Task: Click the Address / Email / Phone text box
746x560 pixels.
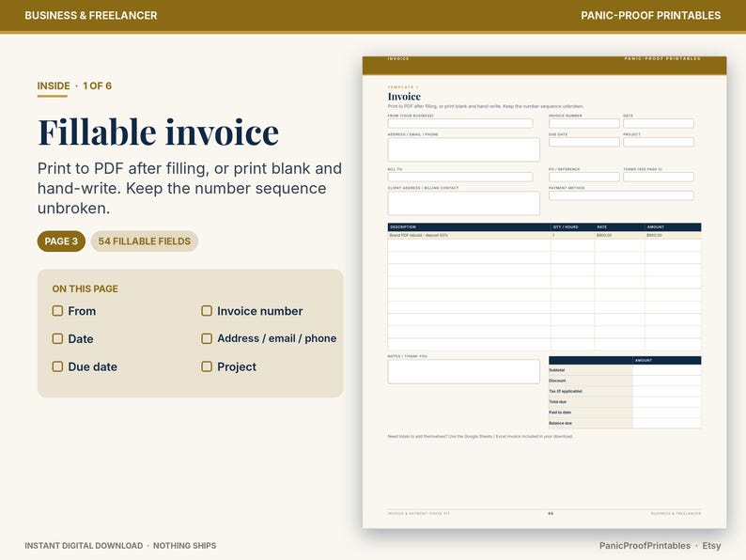Action: click(x=463, y=150)
